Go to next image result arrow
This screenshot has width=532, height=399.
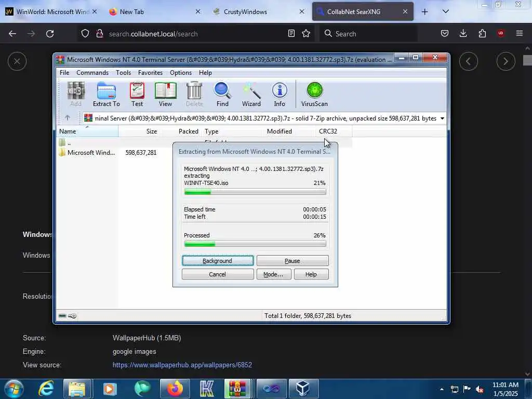[x=506, y=61]
